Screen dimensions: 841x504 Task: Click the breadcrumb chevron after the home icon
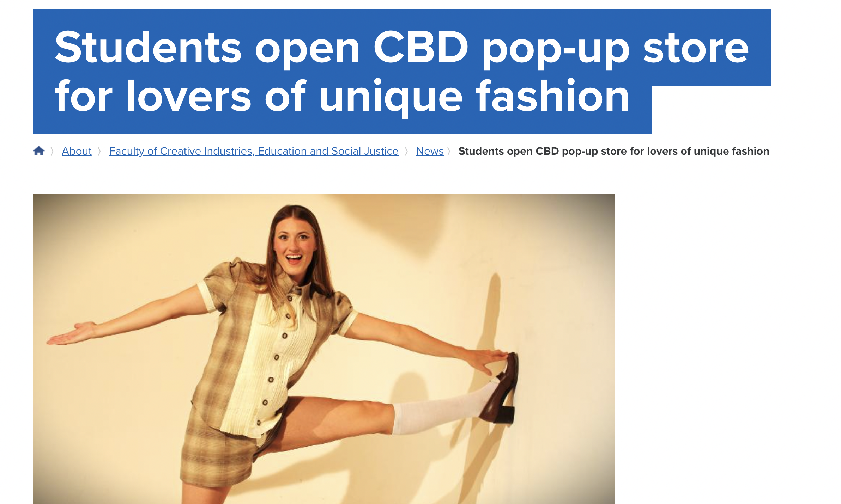(x=52, y=151)
